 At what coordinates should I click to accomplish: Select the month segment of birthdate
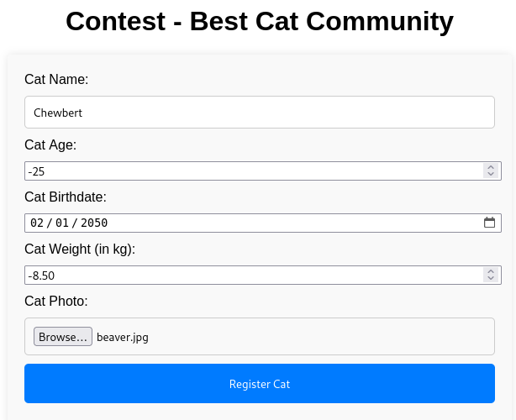click(x=36, y=223)
